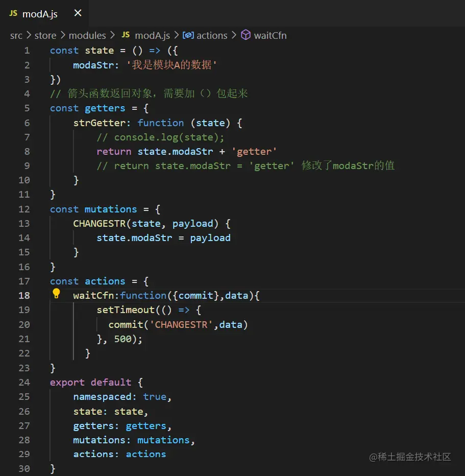Click the actions variable symbol icon

tap(188, 35)
